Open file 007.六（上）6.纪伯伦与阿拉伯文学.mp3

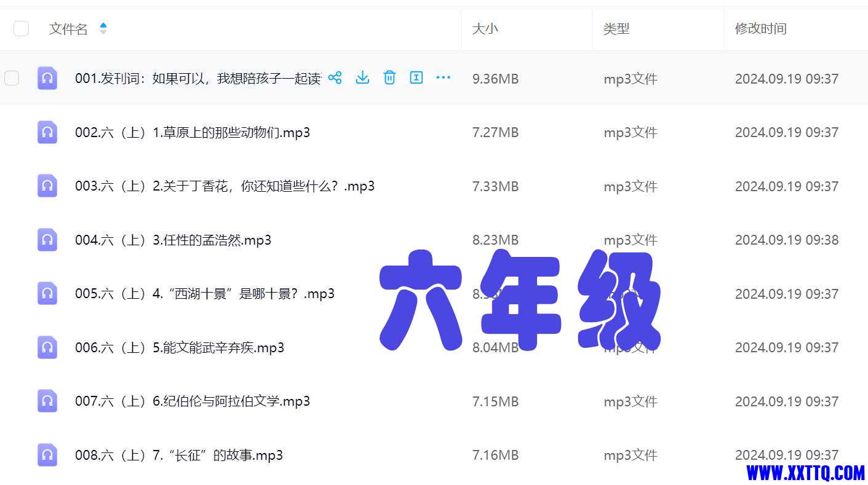(193, 401)
